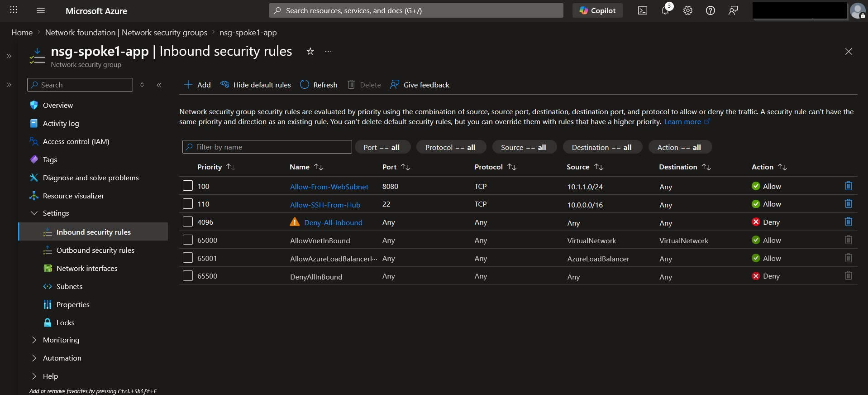Open the Destination == all filter
This screenshot has width=868, height=395.
point(602,147)
